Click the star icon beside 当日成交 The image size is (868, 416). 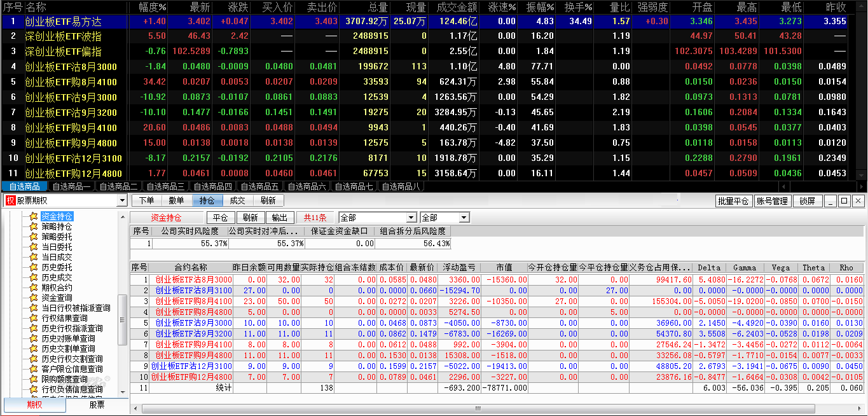[34, 257]
